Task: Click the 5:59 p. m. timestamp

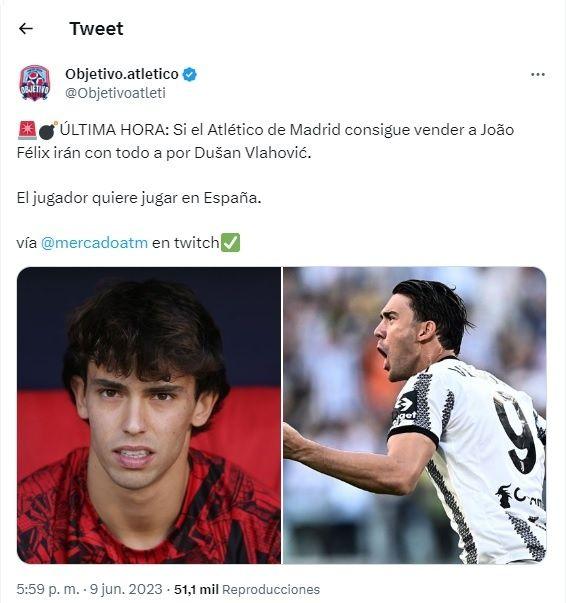Action: pyautogui.click(x=48, y=589)
